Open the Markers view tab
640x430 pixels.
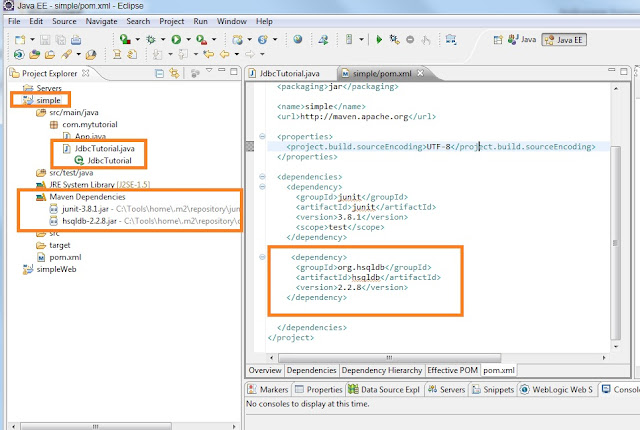coord(268,390)
